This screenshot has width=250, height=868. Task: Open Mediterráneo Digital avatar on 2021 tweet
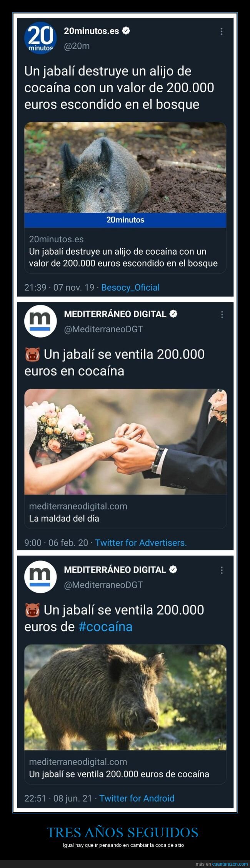pyautogui.click(x=40, y=576)
